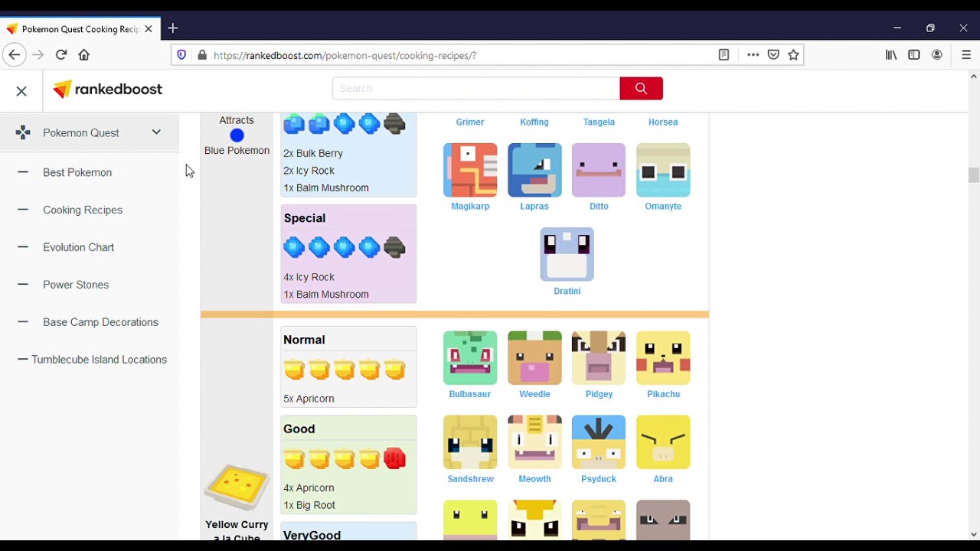Click page scrollbar up arrow
This screenshot has width=980, height=551.
click(974, 76)
